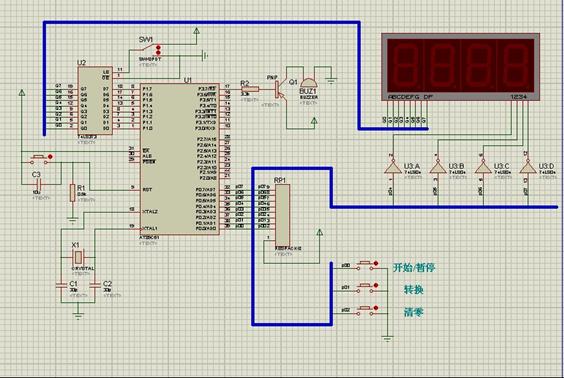Select the U1 microcontroller chip
The height and width of the screenshot is (378, 564).
click(x=179, y=159)
